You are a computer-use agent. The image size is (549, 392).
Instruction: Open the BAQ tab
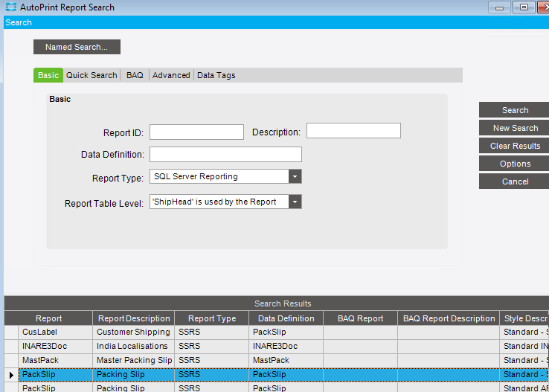[135, 75]
